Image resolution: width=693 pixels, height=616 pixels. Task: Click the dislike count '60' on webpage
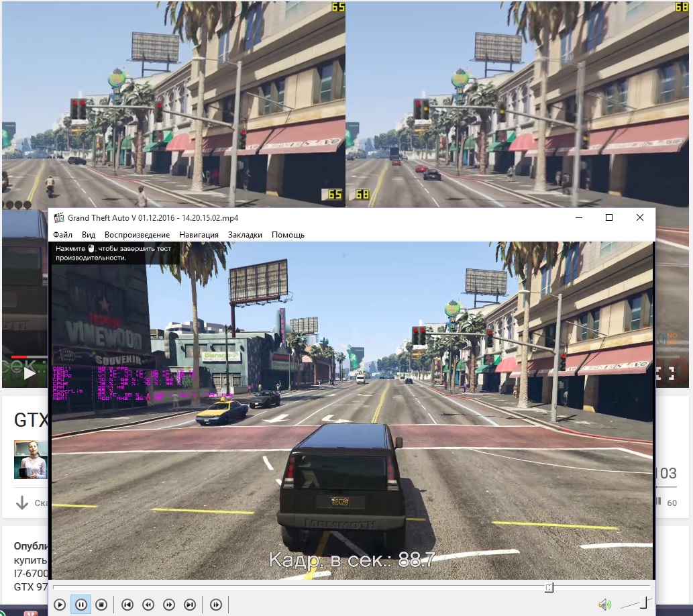pos(672,503)
